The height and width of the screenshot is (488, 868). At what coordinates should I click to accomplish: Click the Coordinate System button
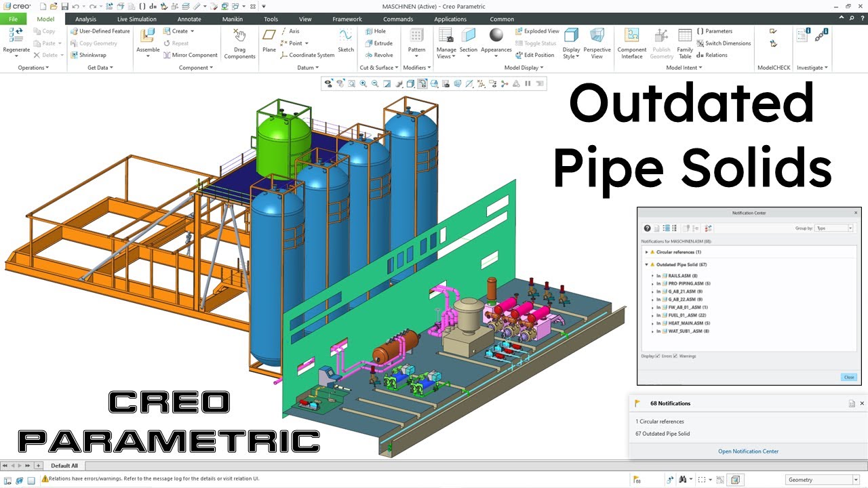(308, 56)
